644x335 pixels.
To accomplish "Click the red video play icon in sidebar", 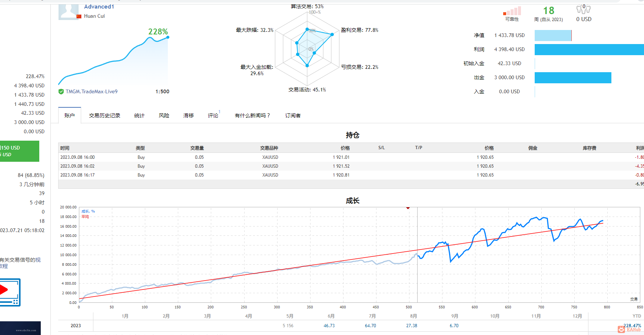I will tap(4, 290).
